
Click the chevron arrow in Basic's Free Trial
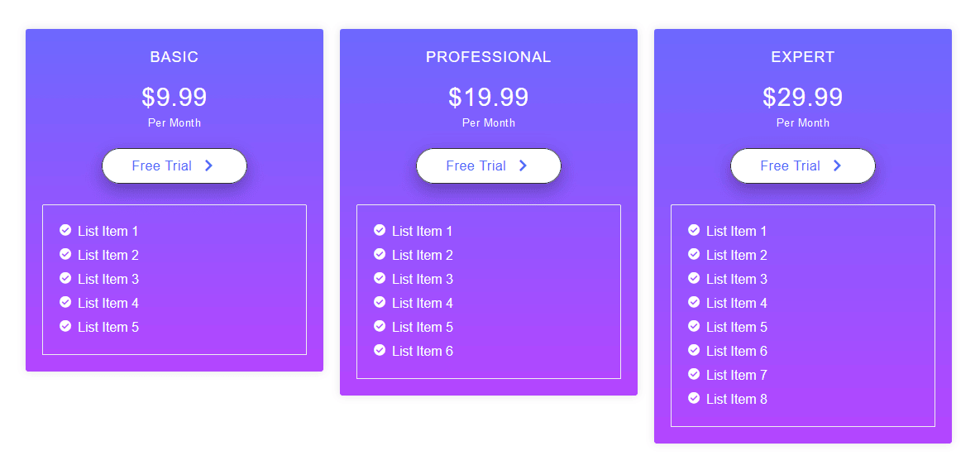tap(208, 166)
